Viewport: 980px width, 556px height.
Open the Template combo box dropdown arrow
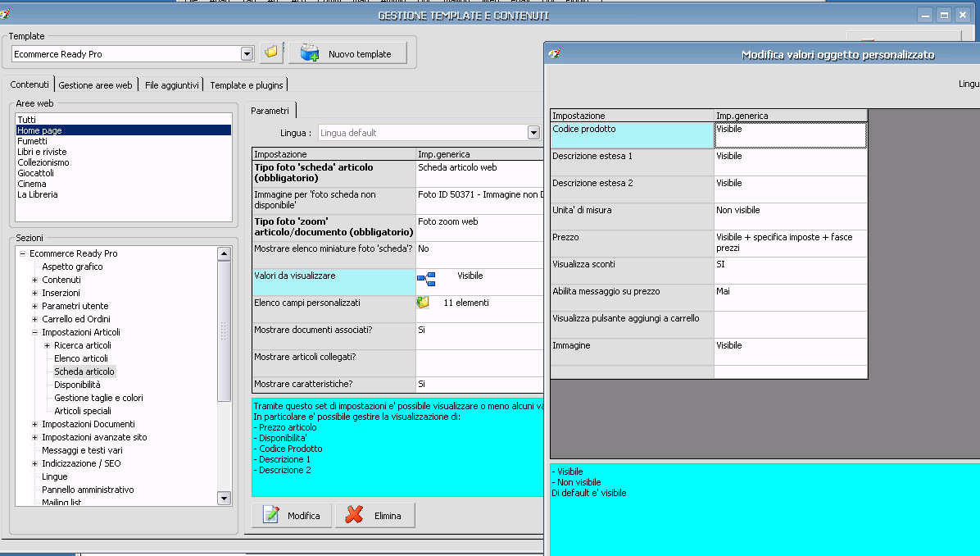(247, 54)
